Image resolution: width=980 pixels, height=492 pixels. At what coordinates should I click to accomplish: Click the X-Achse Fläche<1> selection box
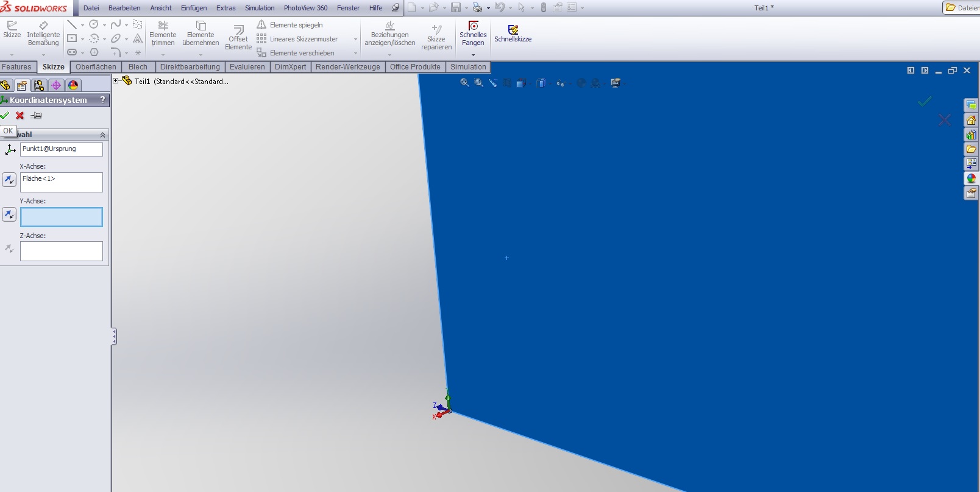click(62, 182)
